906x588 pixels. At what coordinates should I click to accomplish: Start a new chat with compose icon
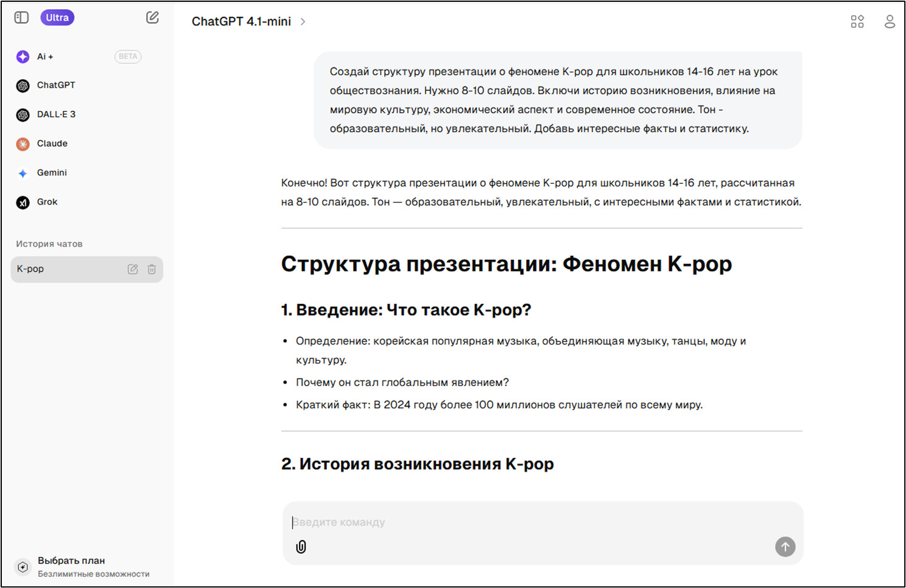click(x=152, y=18)
